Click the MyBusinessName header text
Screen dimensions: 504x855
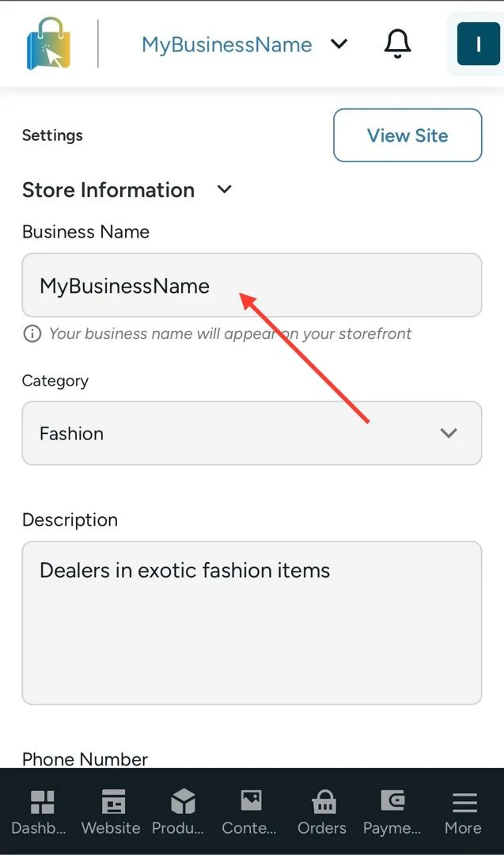[x=226, y=44]
